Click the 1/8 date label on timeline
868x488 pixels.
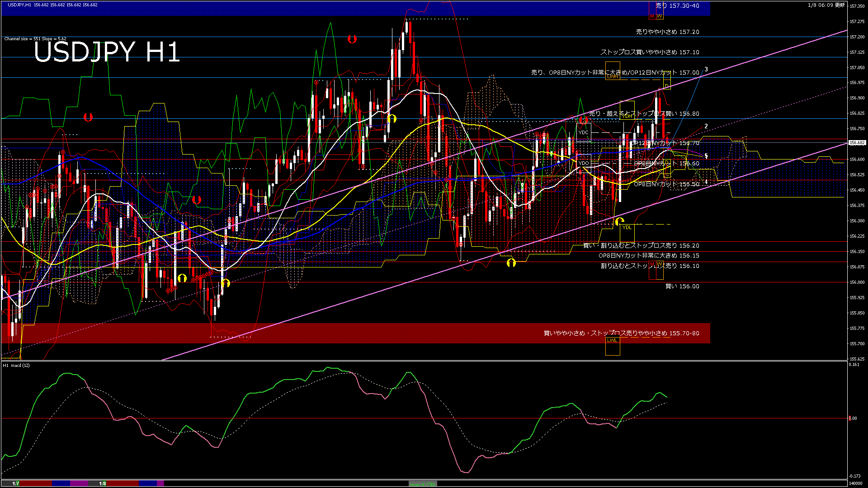coord(103,483)
